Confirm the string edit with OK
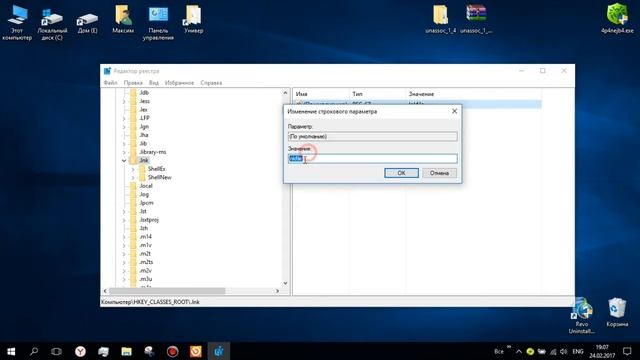 pyautogui.click(x=401, y=173)
